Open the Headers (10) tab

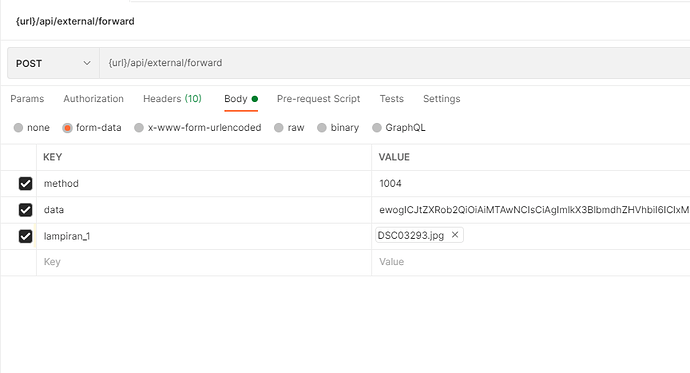coord(172,99)
